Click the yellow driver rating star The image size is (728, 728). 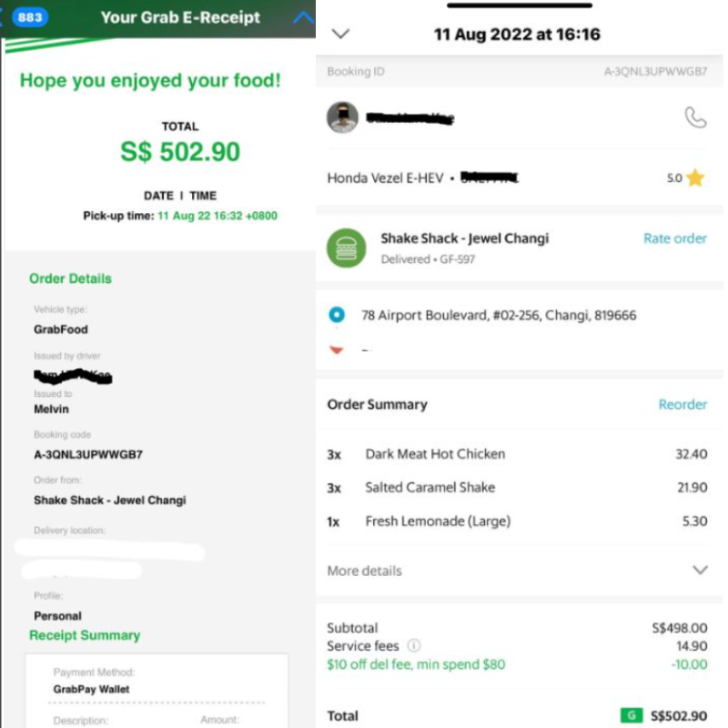695,177
